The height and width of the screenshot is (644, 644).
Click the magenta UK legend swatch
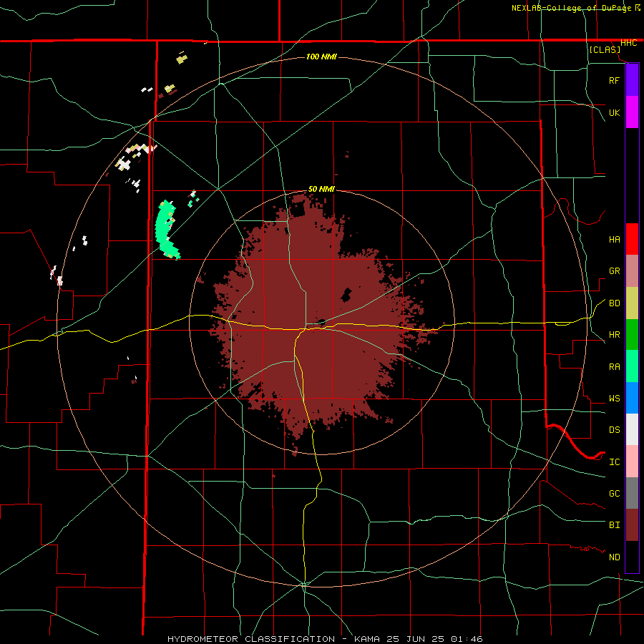coord(632,112)
